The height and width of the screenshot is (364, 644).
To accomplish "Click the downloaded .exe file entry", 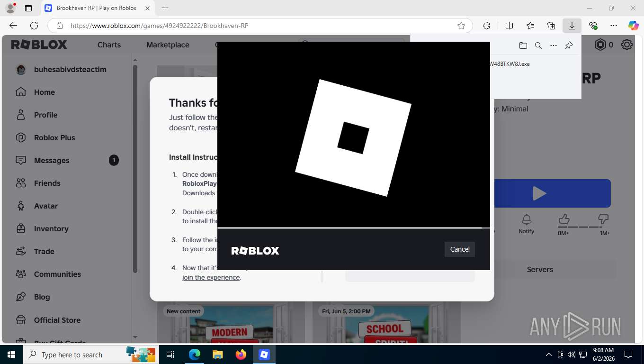I will point(510,64).
